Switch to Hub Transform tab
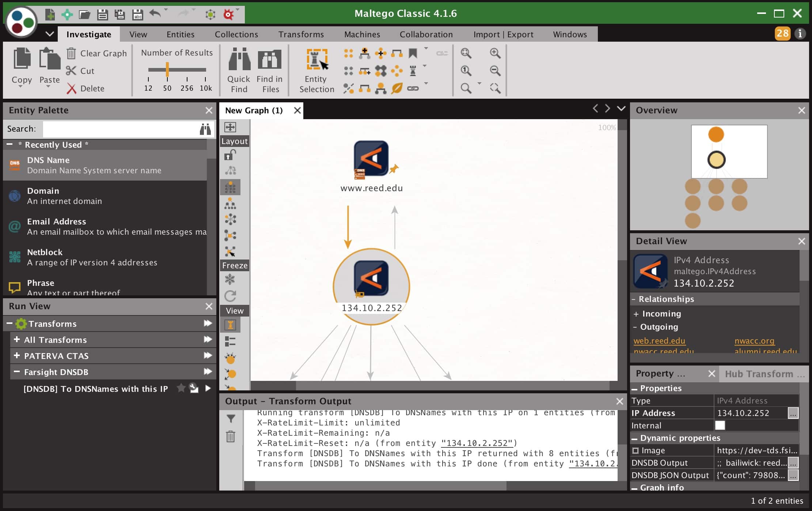The width and height of the screenshot is (812, 511). pyautogui.click(x=764, y=374)
